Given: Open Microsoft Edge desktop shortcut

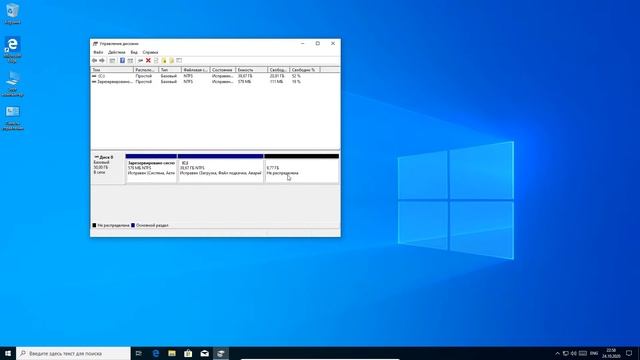Looking at the screenshot, I should 13,49.
